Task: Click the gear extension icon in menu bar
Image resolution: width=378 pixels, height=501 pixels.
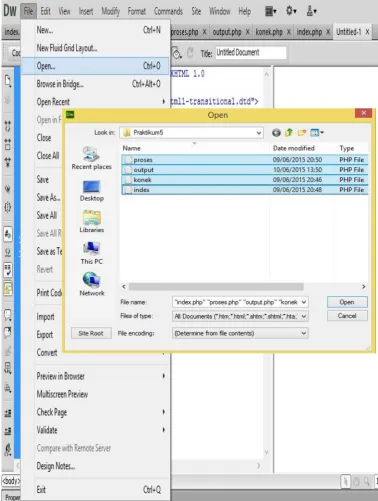Action: pos(291,11)
